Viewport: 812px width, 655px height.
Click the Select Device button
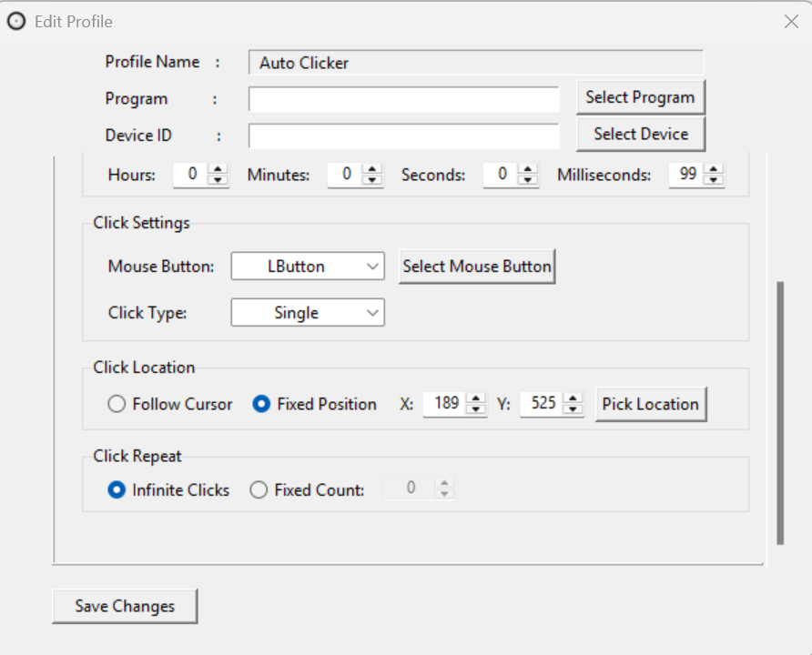[x=641, y=134]
